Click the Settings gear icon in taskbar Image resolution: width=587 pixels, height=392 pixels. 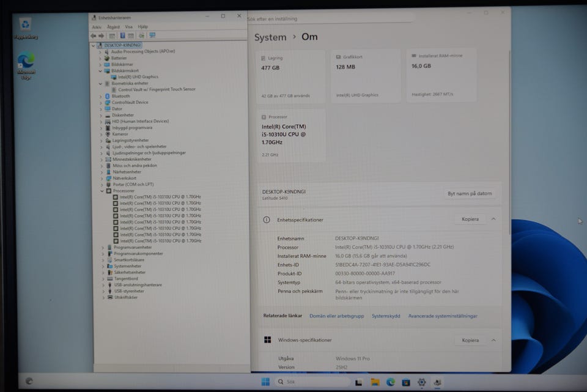[421, 382]
